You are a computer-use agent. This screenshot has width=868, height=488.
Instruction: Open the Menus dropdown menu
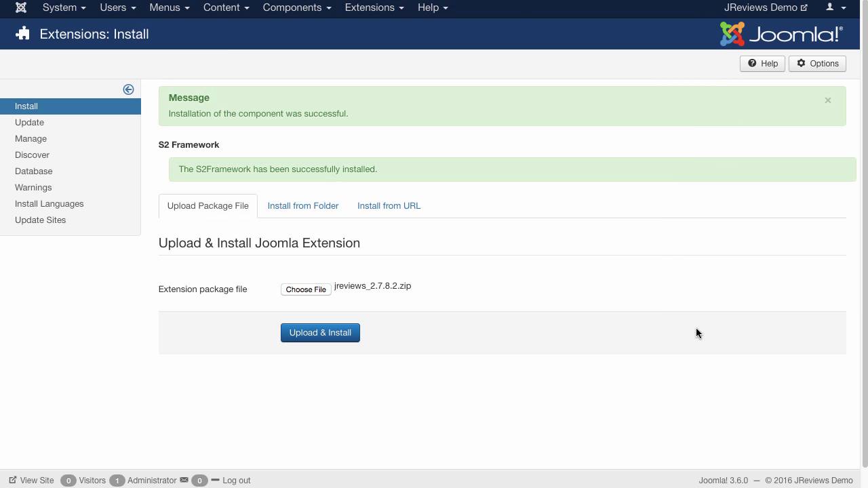[169, 7]
